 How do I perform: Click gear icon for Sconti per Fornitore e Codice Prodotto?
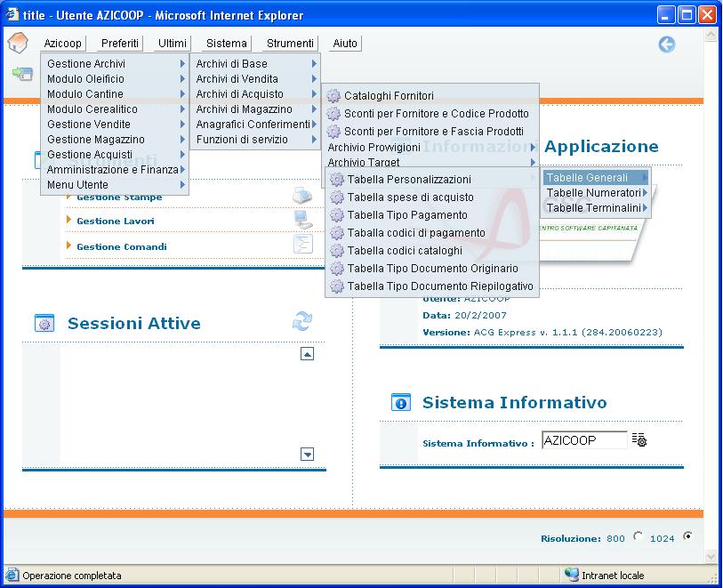pos(333,114)
